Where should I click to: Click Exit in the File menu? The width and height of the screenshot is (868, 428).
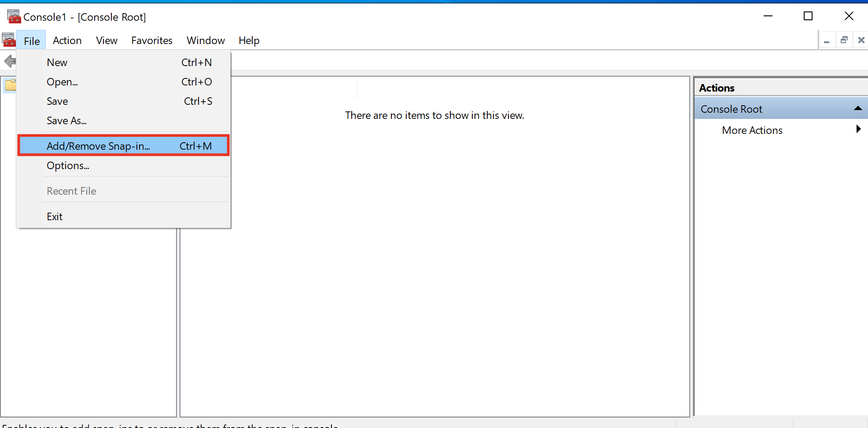tap(55, 217)
